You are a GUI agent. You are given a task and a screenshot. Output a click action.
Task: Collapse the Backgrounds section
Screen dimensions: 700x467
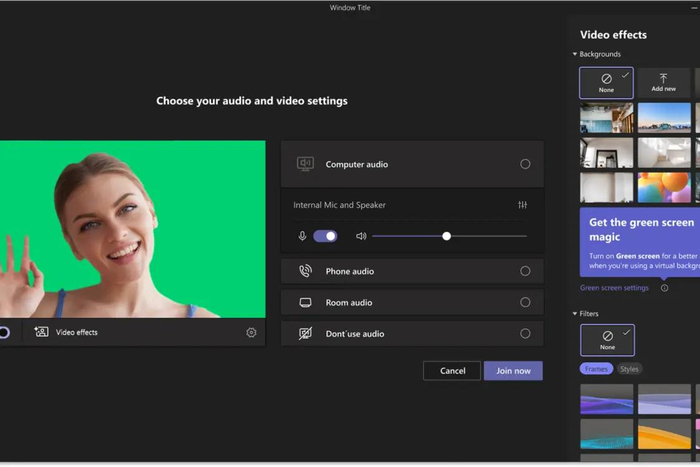pyautogui.click(x=575, y=54)
